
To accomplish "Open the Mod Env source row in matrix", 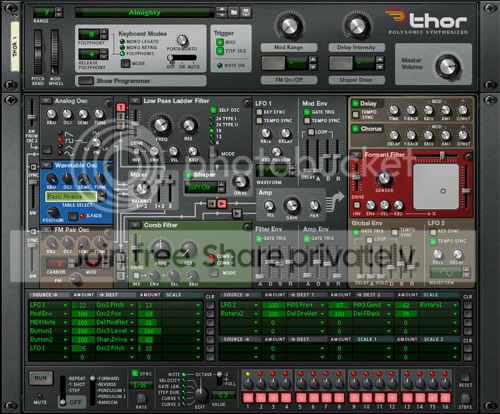I will coord(49,314).
